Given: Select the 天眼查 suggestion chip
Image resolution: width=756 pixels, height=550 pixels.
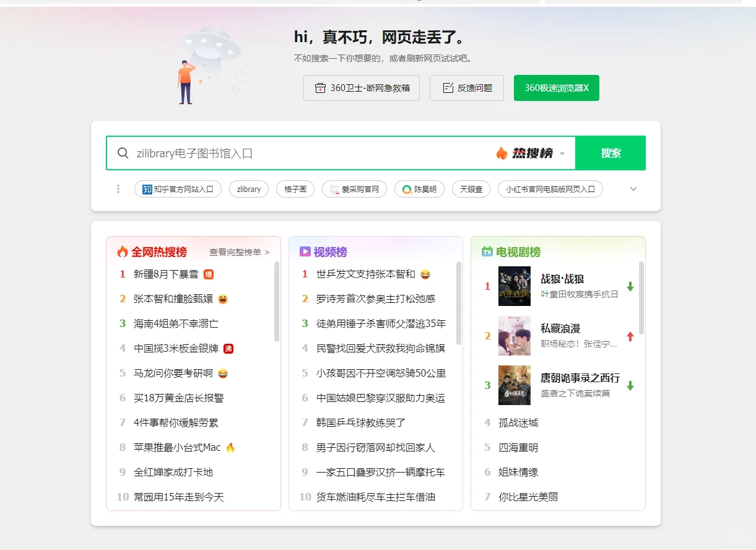Looking at the screenshot, I should (x=471, y=189).
